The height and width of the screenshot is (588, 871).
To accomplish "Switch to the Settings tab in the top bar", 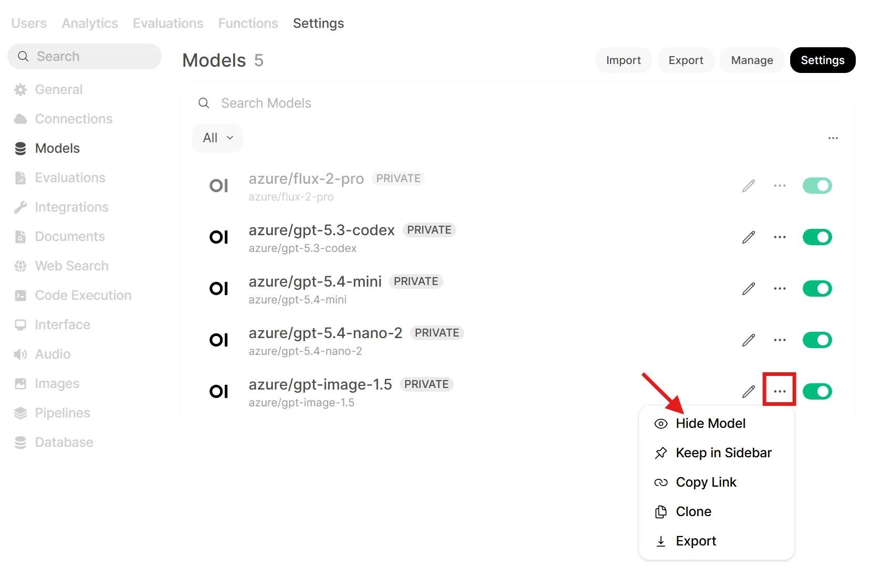I will (x=318, y=23).
